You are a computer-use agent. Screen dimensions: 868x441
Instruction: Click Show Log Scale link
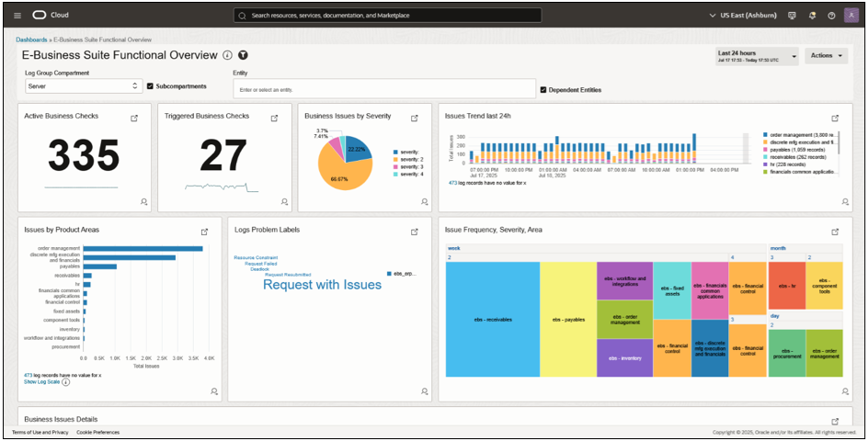click(x=42, y=382)
